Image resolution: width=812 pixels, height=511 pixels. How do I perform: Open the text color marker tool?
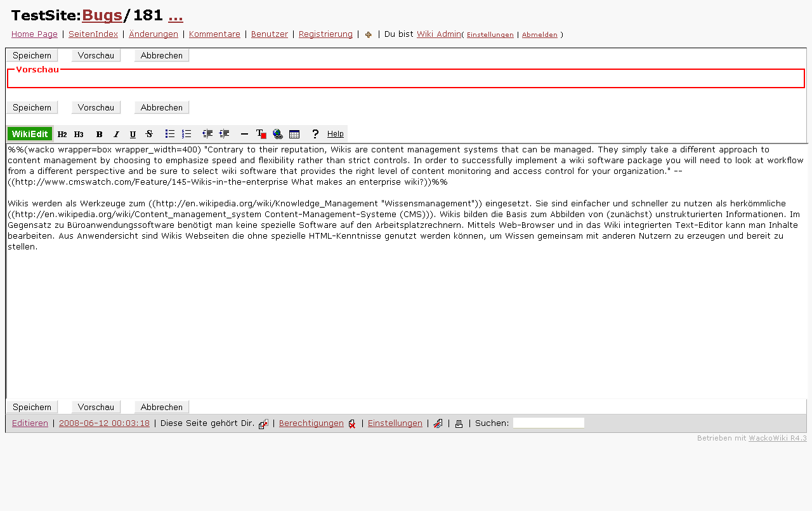click(261, 134)
